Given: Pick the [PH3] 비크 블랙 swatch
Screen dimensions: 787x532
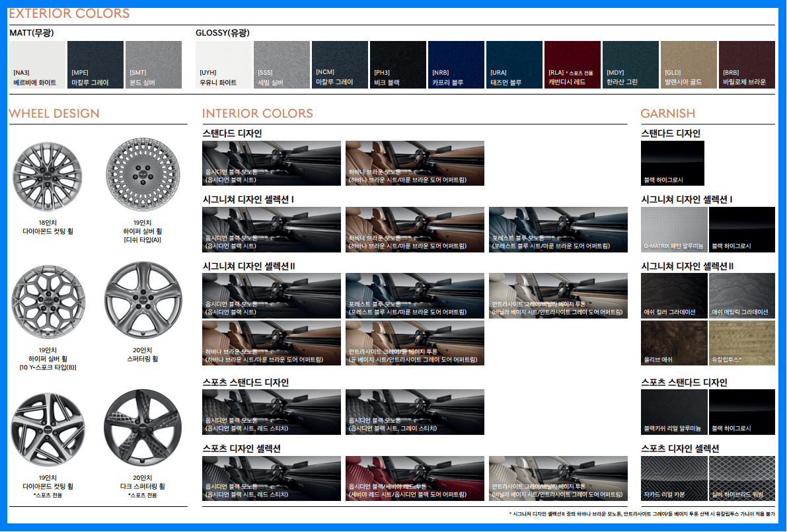Looking at the screenshot, I should (398, 65).
